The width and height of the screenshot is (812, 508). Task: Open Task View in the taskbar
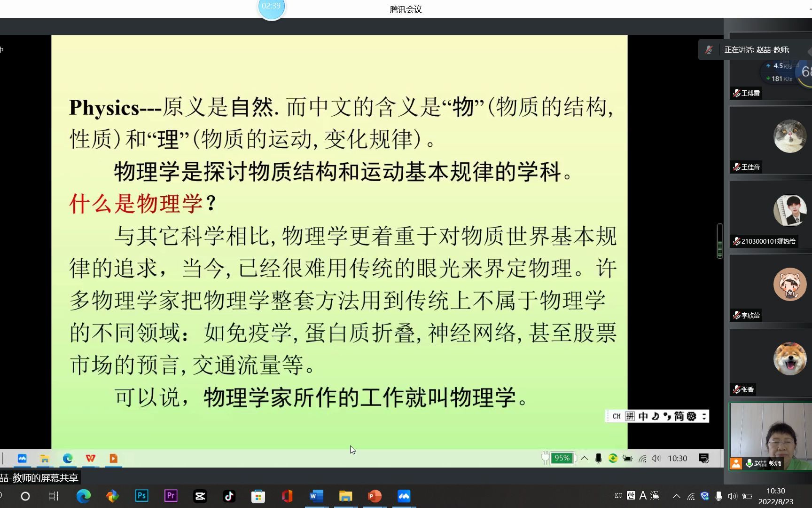click(x=54, y=496)
